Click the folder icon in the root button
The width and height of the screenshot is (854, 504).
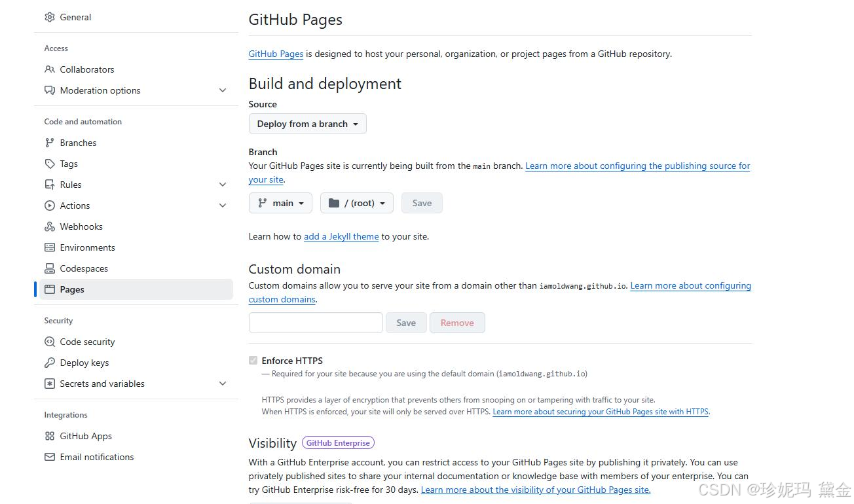(334, 203)
